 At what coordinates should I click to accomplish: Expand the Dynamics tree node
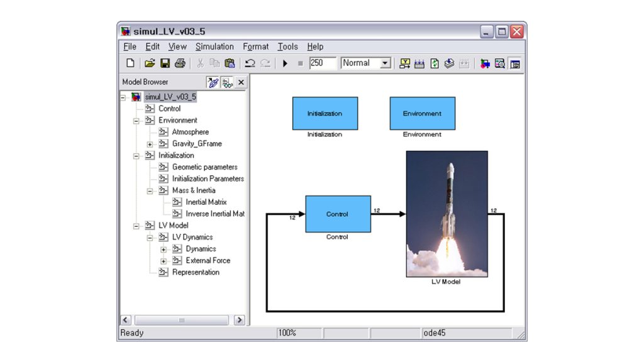pos(164,249)
